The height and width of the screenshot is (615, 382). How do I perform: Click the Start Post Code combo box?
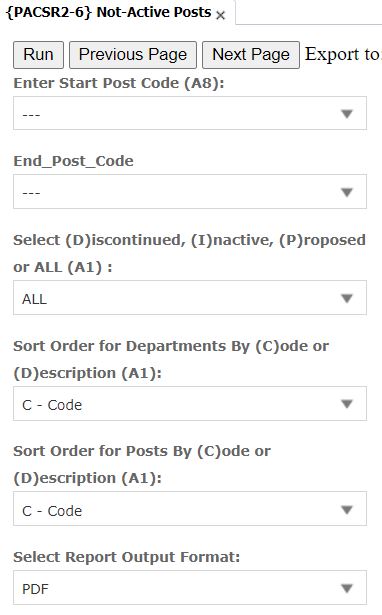click(190, 113)
